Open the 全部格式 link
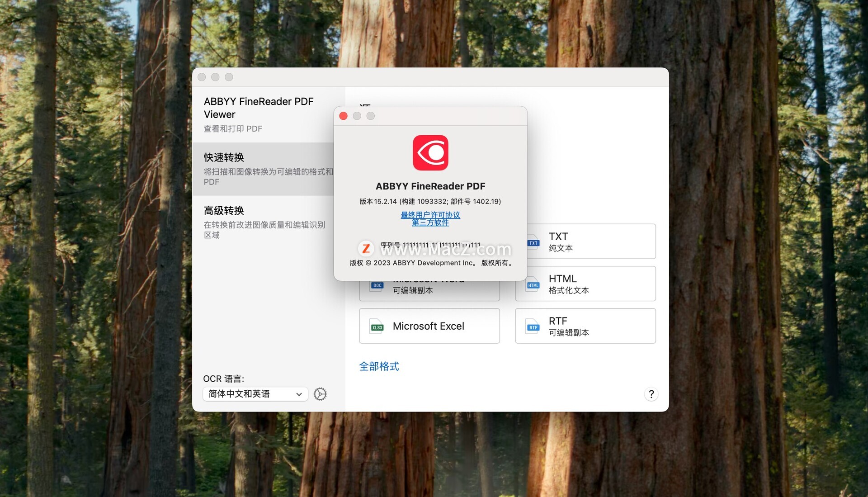 [379, 366]
